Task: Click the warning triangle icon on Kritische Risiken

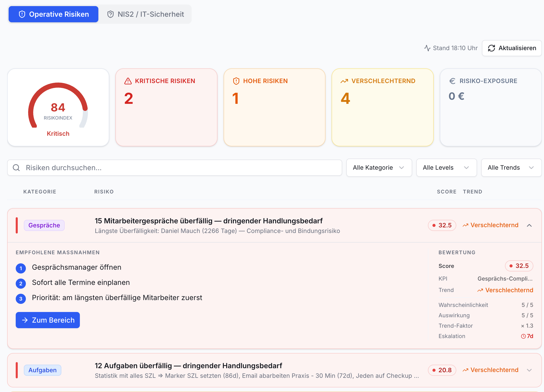Action: (128, 81)
